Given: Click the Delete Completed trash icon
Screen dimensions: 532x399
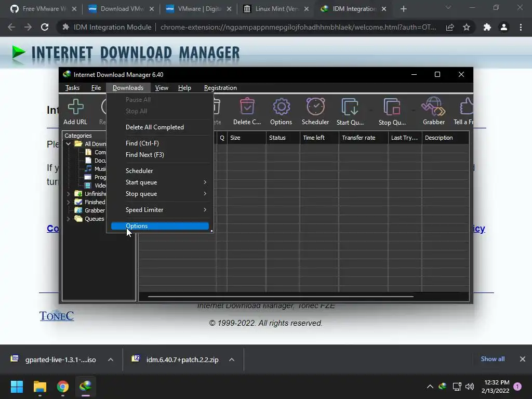Looking at the screenshot, I should click(x=247, y=112).
